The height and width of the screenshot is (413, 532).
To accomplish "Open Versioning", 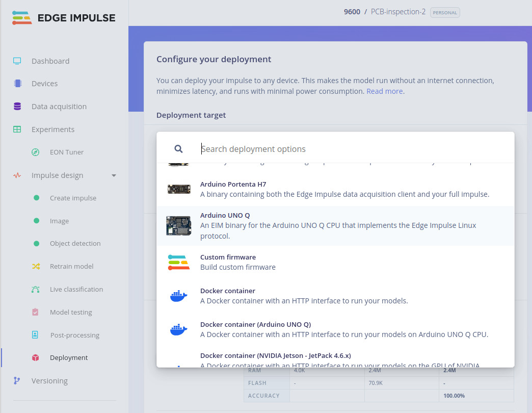I will (49, 381).
